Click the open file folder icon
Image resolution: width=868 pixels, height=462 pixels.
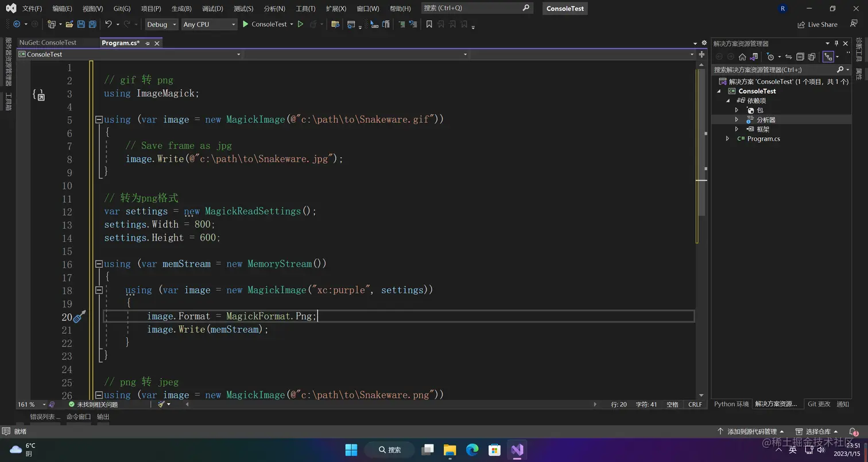pyautogui.click(x=69, y=24)
